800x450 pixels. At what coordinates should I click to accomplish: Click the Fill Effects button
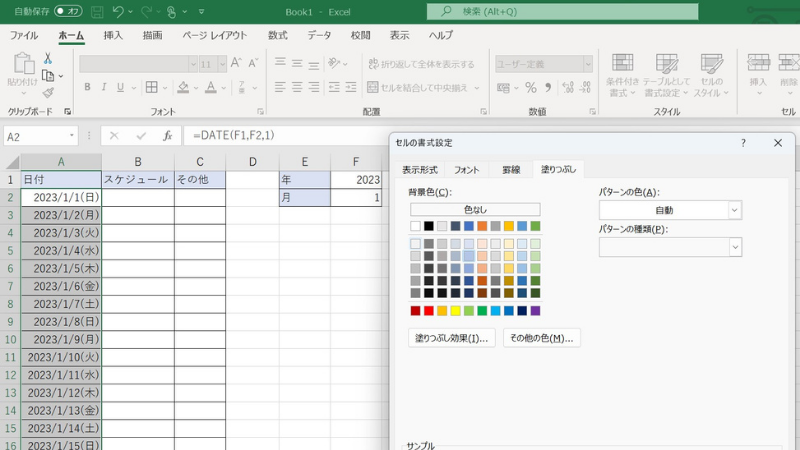click(x=452, y=338)
